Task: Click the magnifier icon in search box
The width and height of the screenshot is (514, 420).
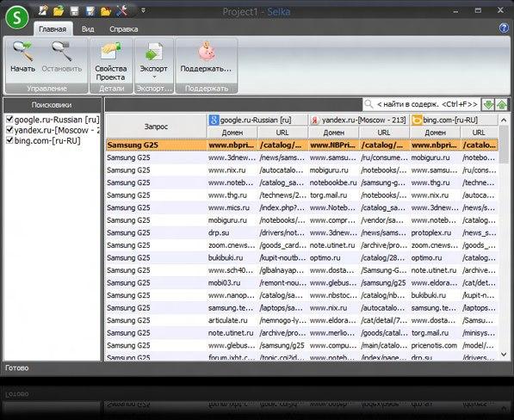Action: pos(368,104)
